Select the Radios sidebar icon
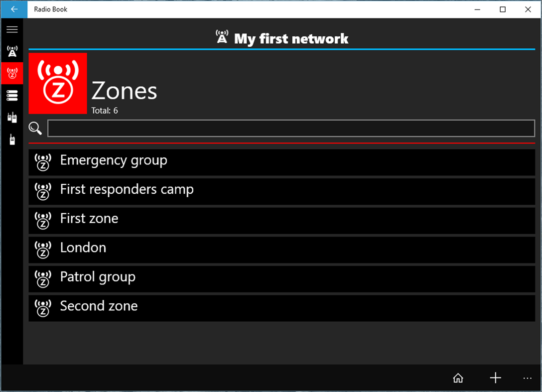Image resolution: width=542 pixels, height=392 pixels. coord(12,117)
